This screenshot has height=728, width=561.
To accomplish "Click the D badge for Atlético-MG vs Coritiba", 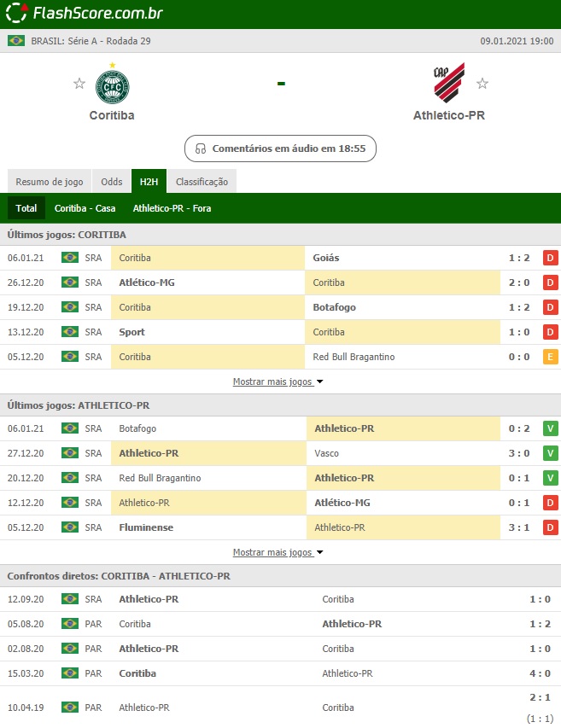I will click(550, 282).
